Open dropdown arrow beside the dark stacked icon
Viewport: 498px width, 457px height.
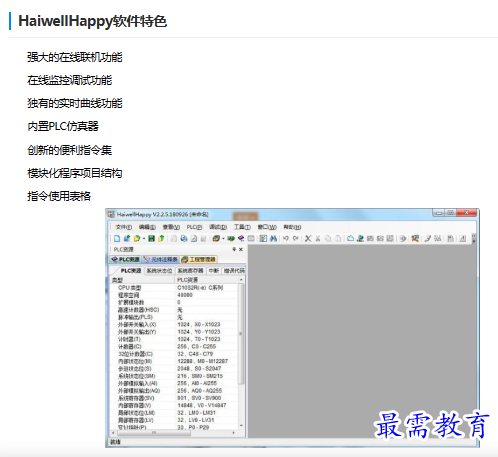click(x=223, y=239)
